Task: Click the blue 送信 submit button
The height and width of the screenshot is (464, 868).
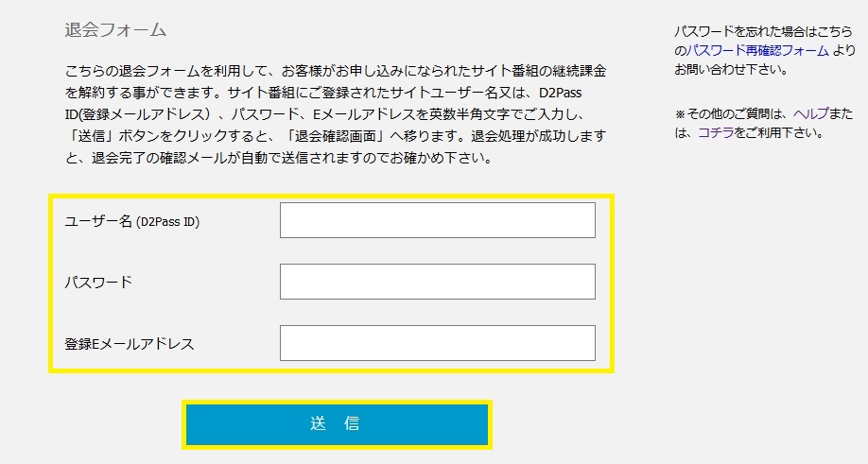Action: 337,424
